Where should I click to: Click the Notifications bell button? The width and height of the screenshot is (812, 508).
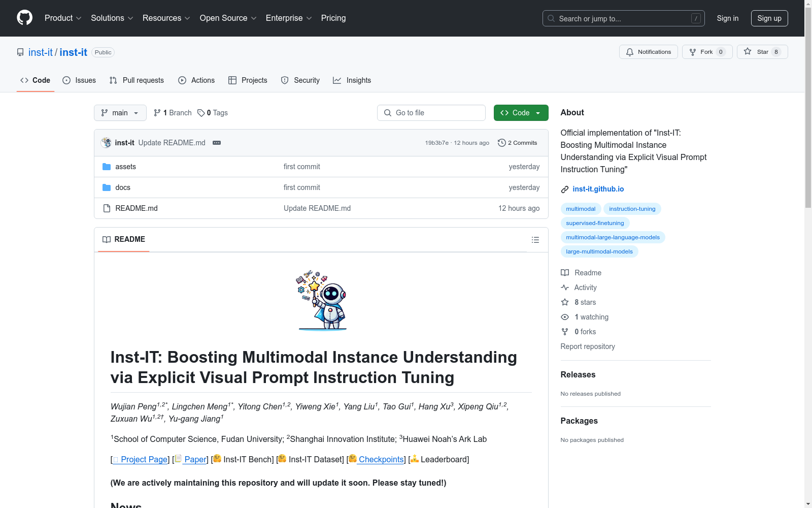[x=649, y=52]
